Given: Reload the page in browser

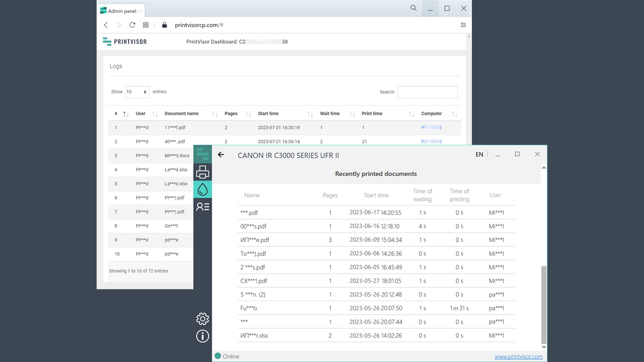Looking at the screenshot, I should click(132, 25).
